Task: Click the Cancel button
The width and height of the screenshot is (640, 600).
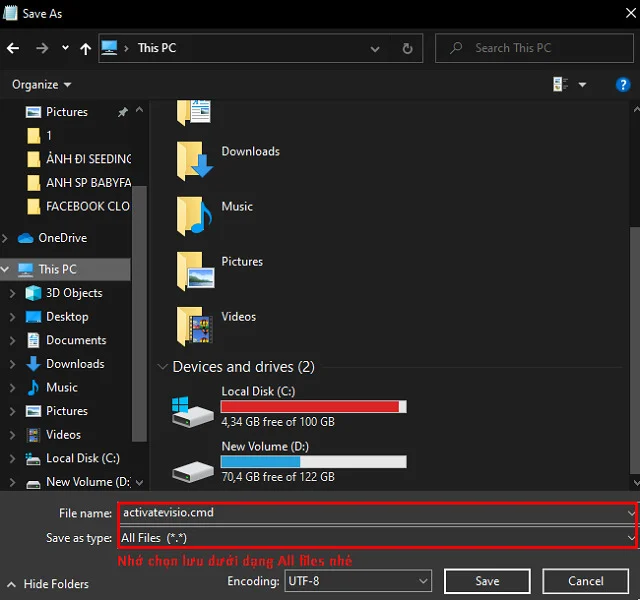Action: tap(585, 581)
